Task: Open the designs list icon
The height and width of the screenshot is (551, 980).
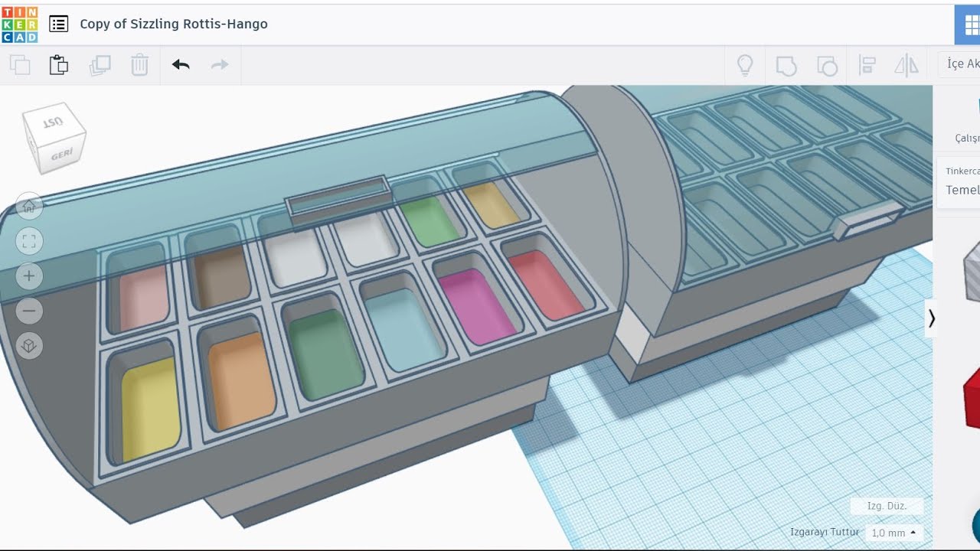Action: pyautogui.click(x=58, y=24)
